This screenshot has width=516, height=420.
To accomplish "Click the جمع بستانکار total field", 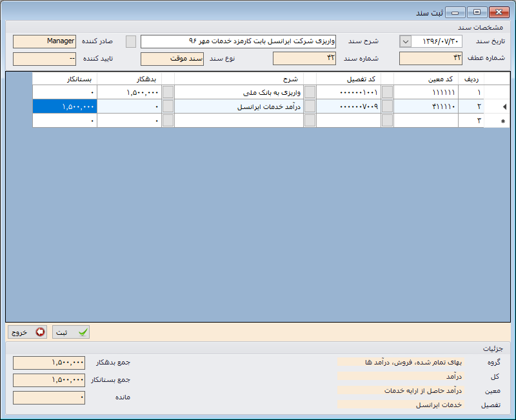I will (x=49, y=380).
